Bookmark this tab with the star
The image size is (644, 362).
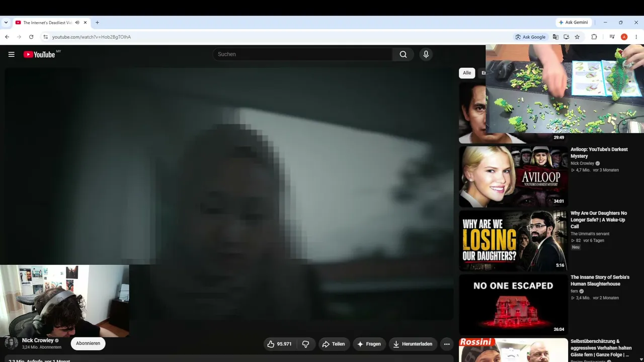pos(577,37)
